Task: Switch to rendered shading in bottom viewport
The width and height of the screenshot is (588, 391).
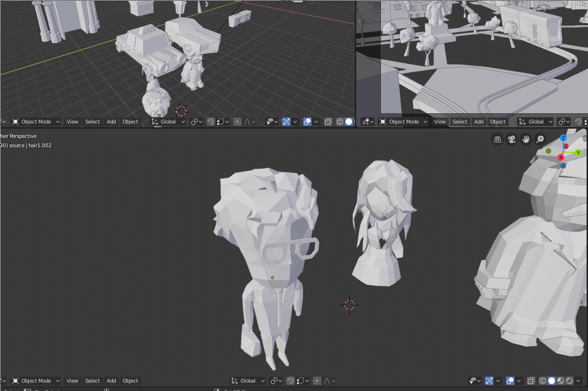Action: 569,381
